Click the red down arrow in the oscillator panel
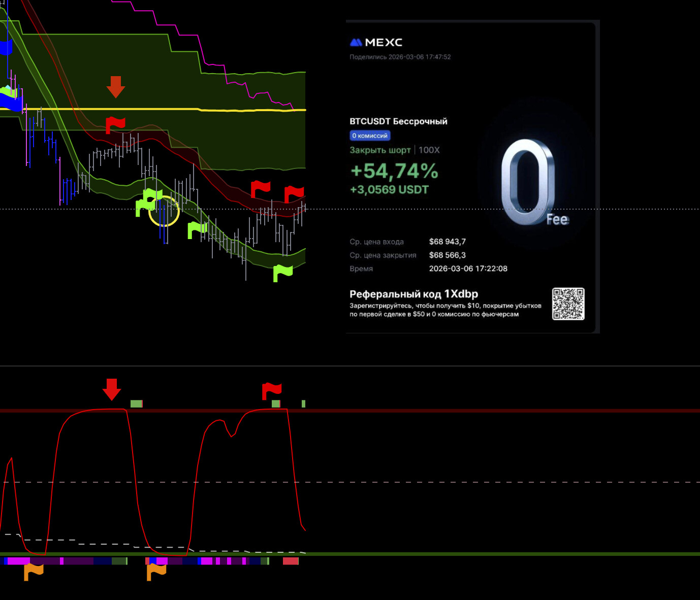The height and width of the screenshot is (600, 700). coord(112,389)
